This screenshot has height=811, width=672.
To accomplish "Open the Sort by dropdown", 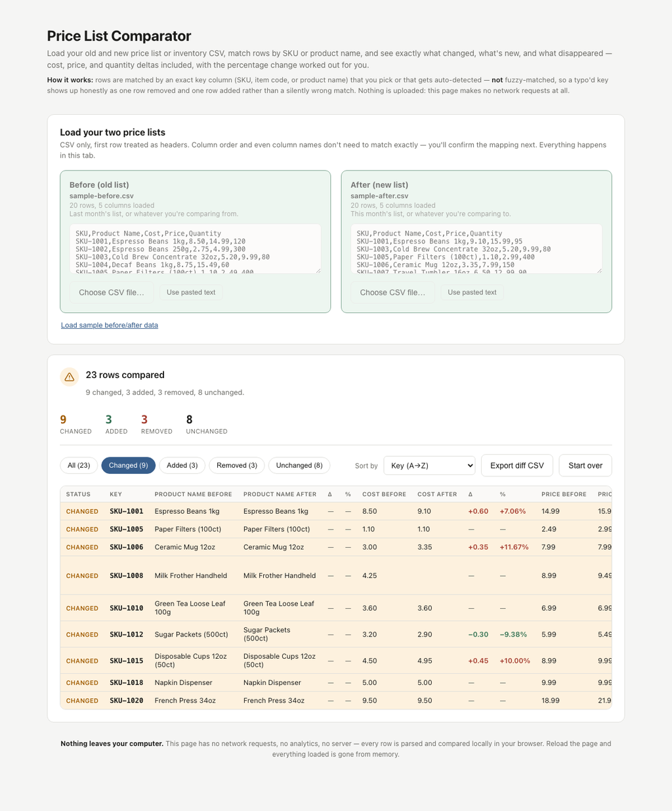I will [x=429, y=465].
